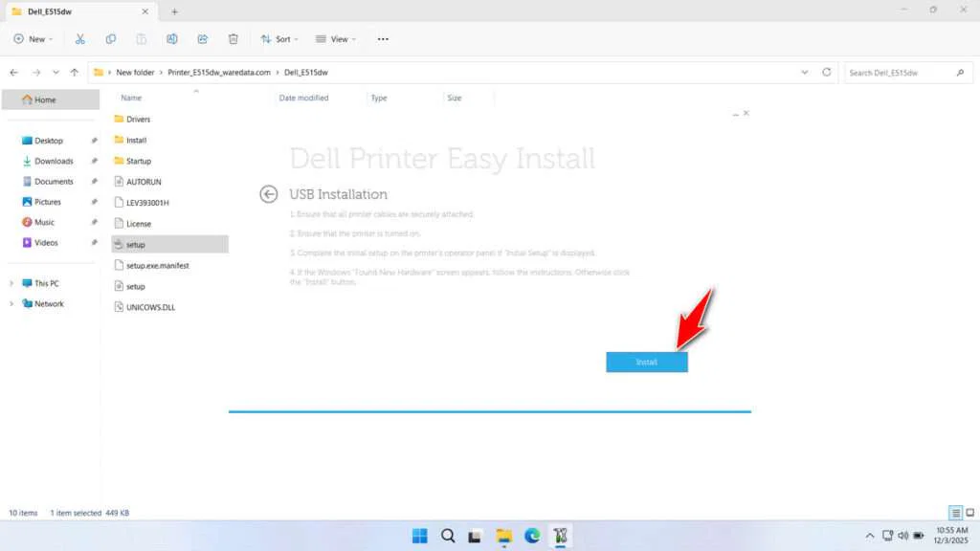Click the Copy icon in the toolbar
Viewport: 980px width, 551px height.
(x=111, y=39)
